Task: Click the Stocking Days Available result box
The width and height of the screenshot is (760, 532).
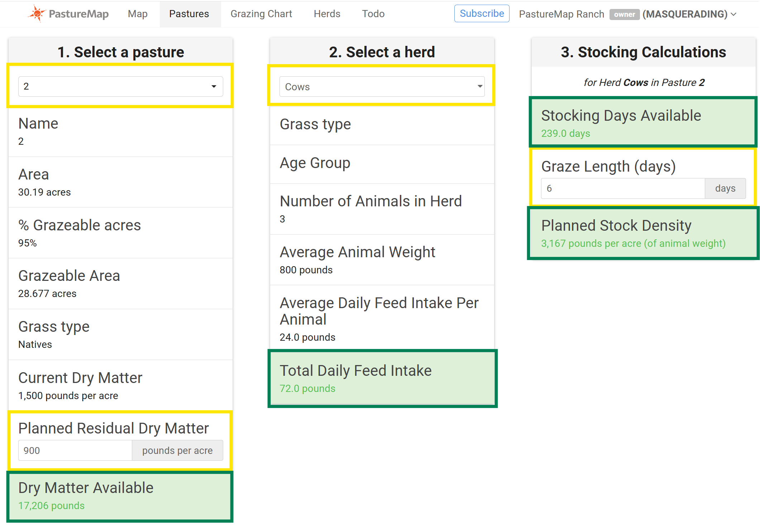Action: click(x=643, y=122)
